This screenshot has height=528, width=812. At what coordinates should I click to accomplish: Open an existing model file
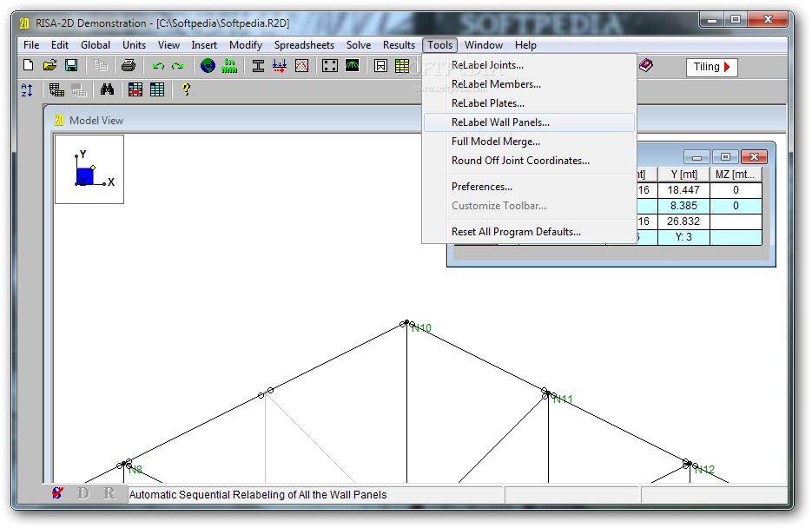click(x=50, y=66)
